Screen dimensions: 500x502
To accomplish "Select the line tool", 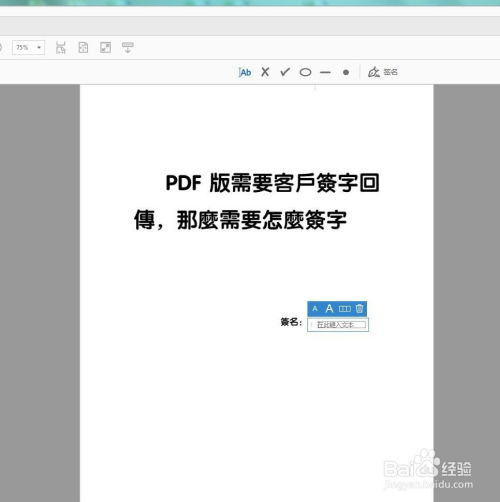I will tap(325, 72).
